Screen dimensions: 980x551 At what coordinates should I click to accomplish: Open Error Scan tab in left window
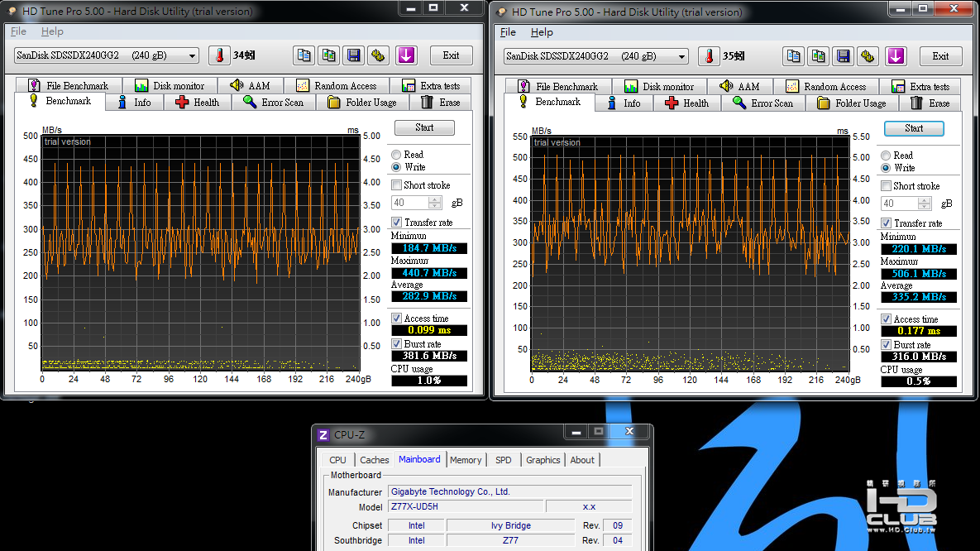coord(274,103)
